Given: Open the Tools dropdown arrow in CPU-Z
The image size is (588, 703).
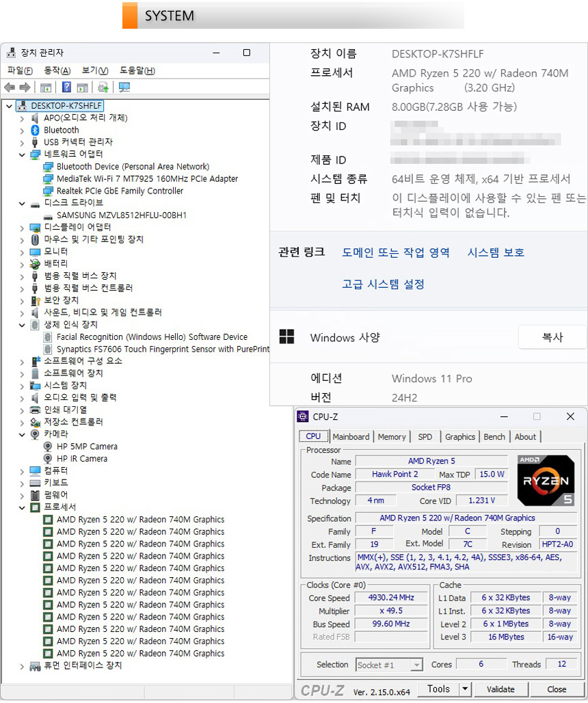Looking at the screenshot, I should [x=465, y=689].
